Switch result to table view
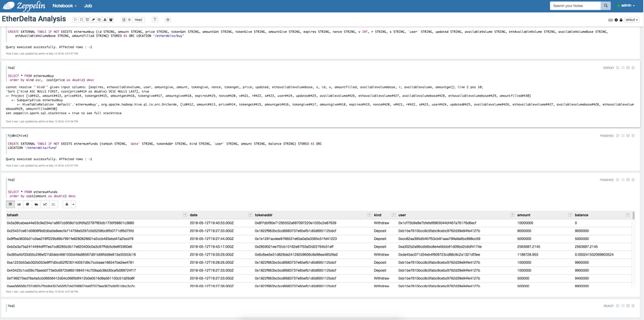 (x=10, y=204)
